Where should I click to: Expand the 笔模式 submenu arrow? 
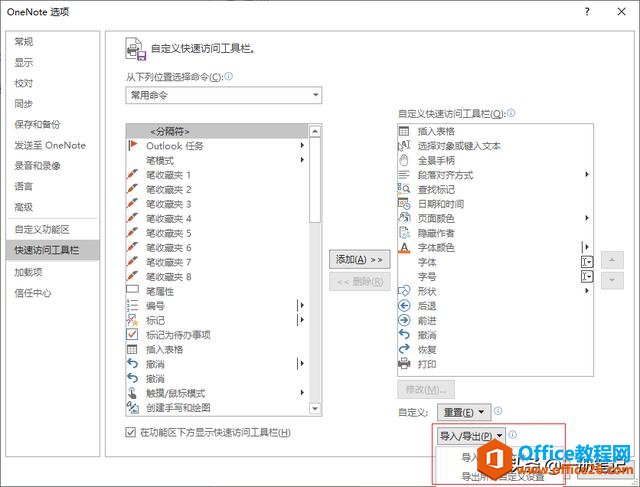coord(302,160)
